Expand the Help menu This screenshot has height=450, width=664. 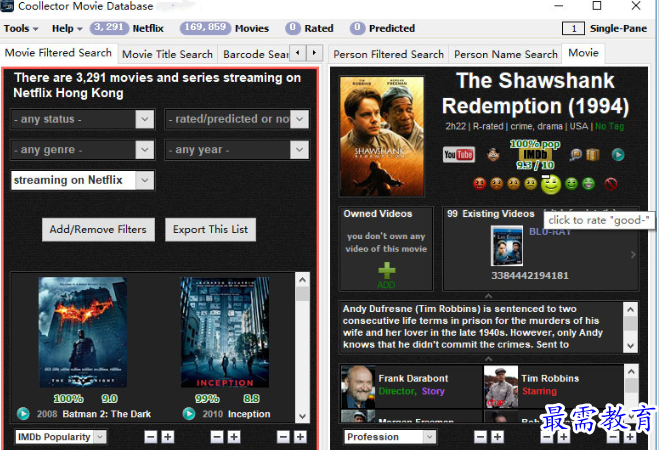point(67,28)
